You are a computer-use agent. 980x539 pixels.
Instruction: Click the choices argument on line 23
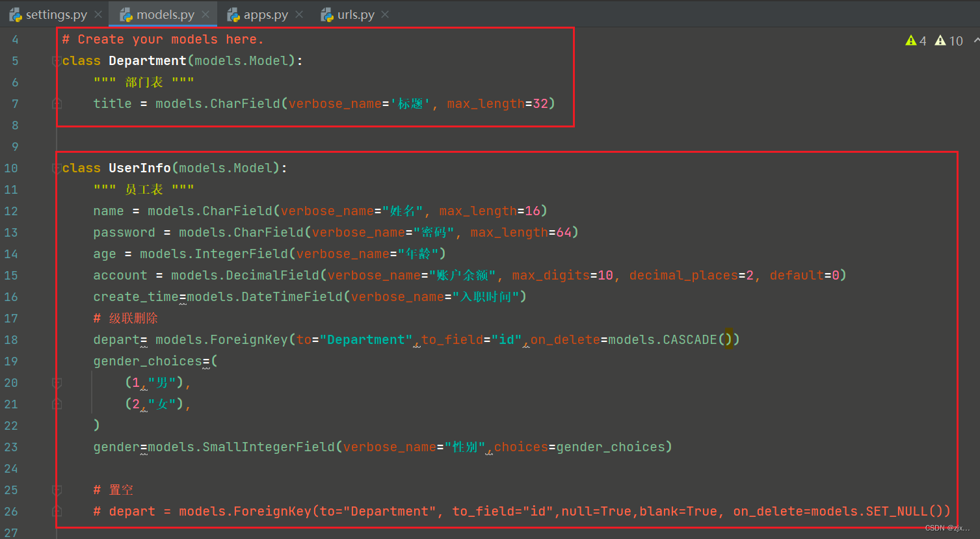(521, 447)
